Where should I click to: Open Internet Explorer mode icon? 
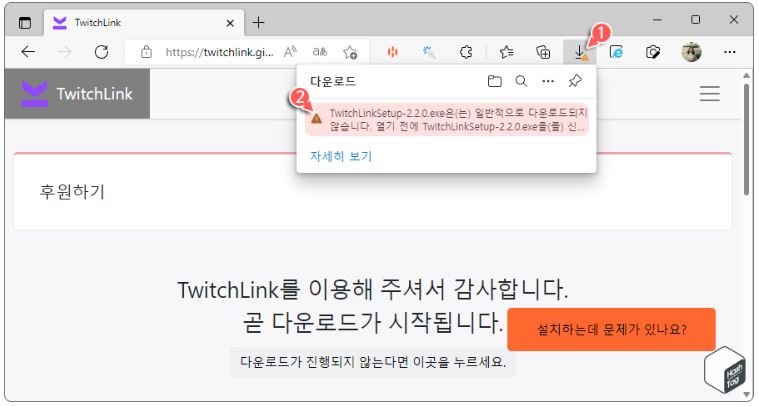tap(616, 52)
